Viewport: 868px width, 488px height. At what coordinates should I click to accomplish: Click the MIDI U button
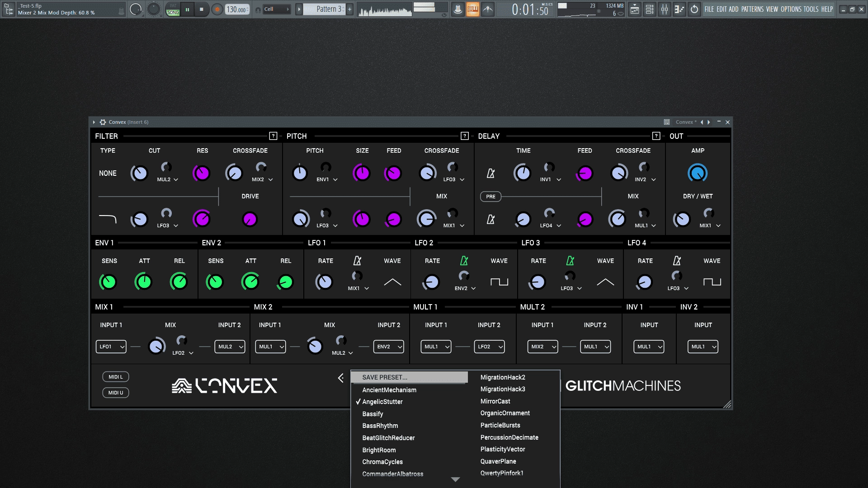pyautogui.click(x=116, y=393)
